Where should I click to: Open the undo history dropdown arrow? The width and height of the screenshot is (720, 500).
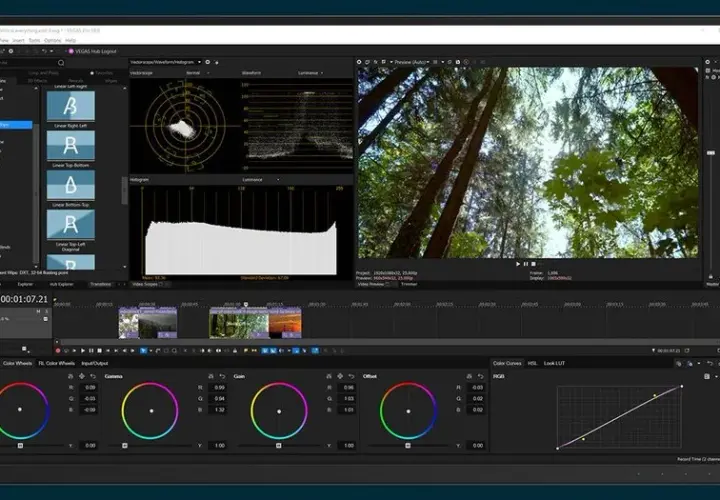point(51,51)
